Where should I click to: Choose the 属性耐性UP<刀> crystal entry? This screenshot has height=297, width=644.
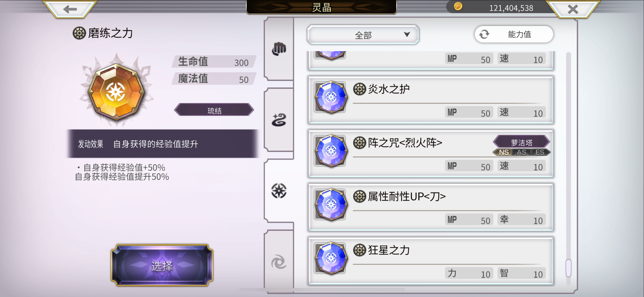click(431, 207)
